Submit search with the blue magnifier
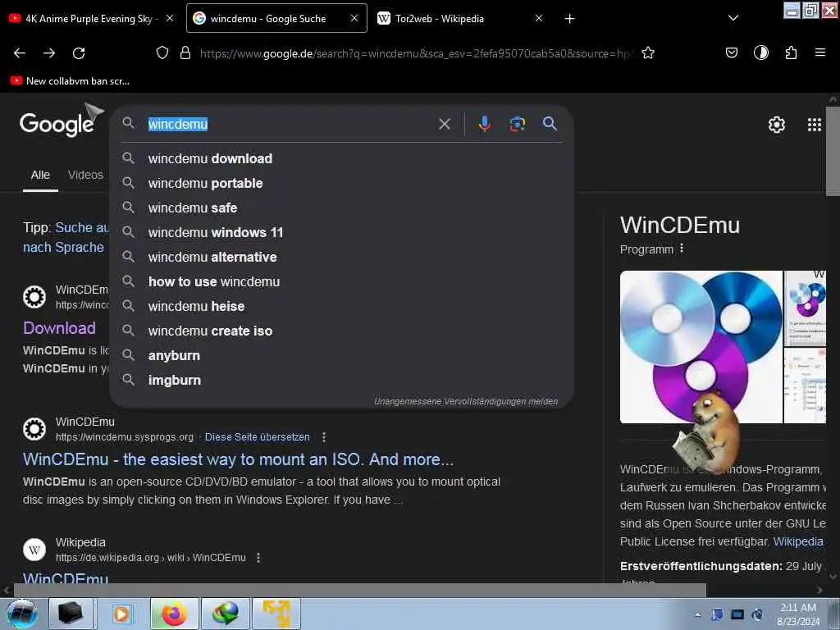840x630 pixels. (550, 124)
